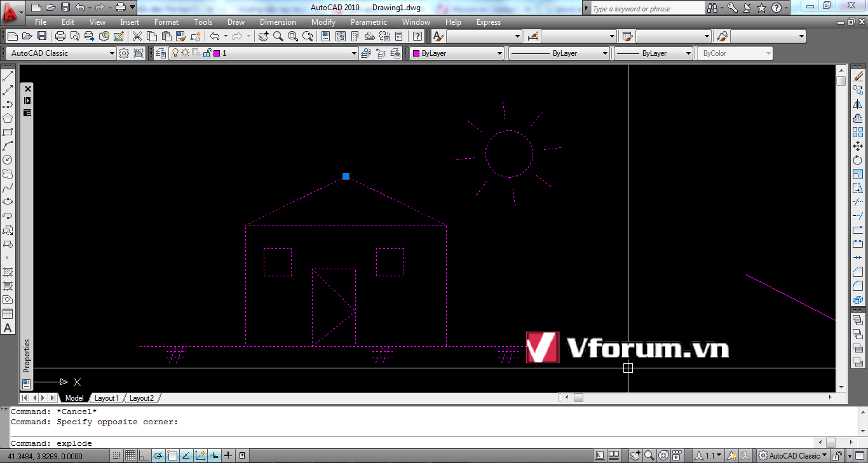
Task: Toggle Object Snap in status bar
Action: (x=172, y=455)
